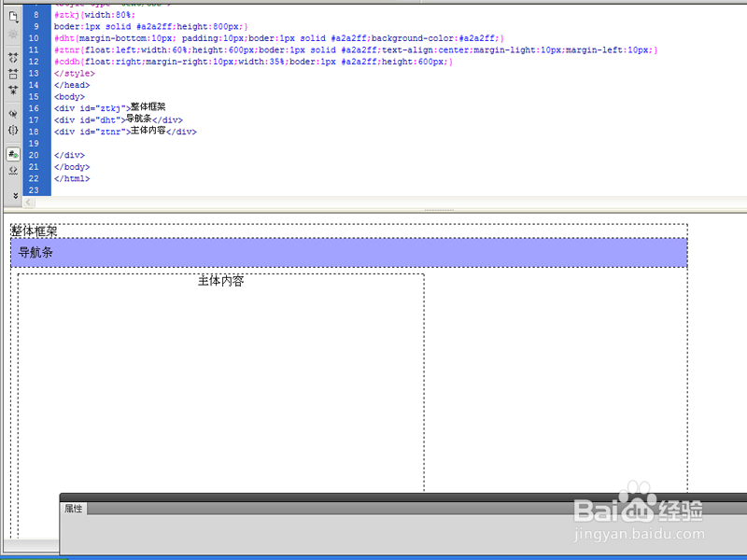This screenshot has width=747, height=560.
Task: Click the div id="ztkj" code line
Action: (x=109, y=107)
